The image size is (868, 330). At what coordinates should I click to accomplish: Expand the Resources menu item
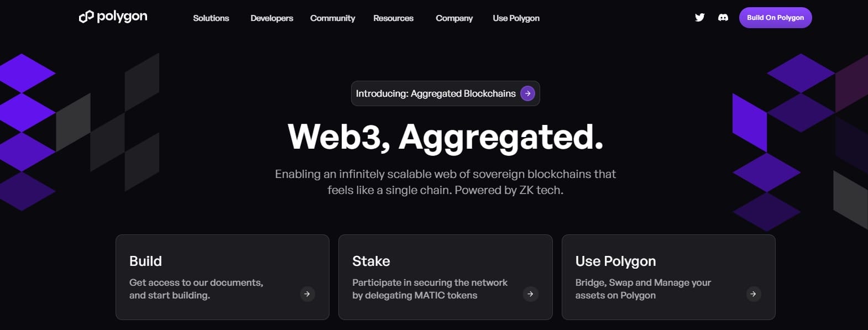coord(393,18)
